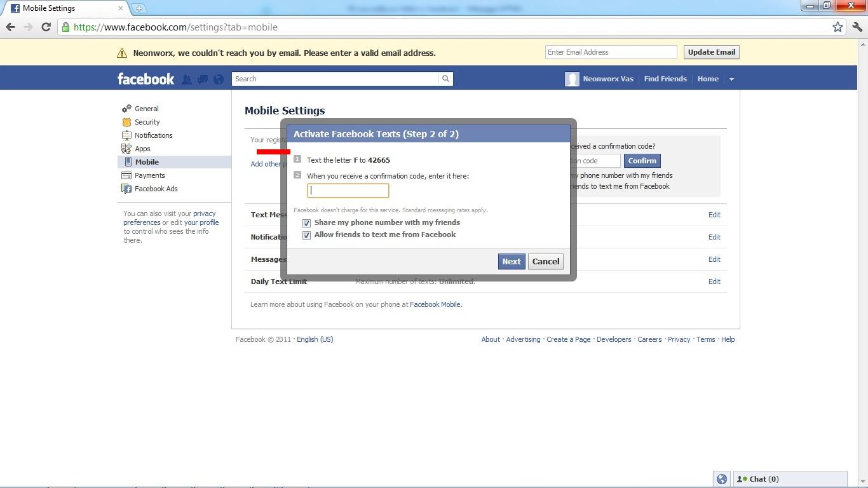Open the account dropdown arrow
This screenshot has width=868, height=488.
731,79
